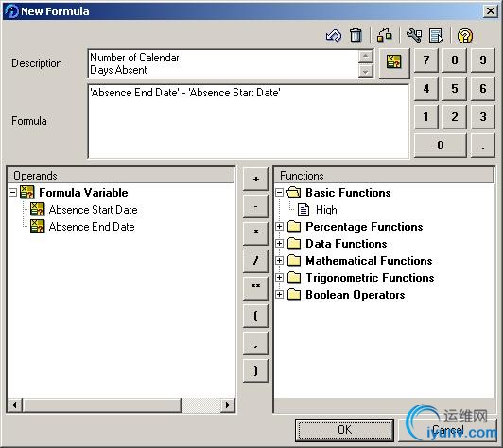Screen dimensions: 503x448
Task: Click the comma separator button
Action: (x=255, y=343)
